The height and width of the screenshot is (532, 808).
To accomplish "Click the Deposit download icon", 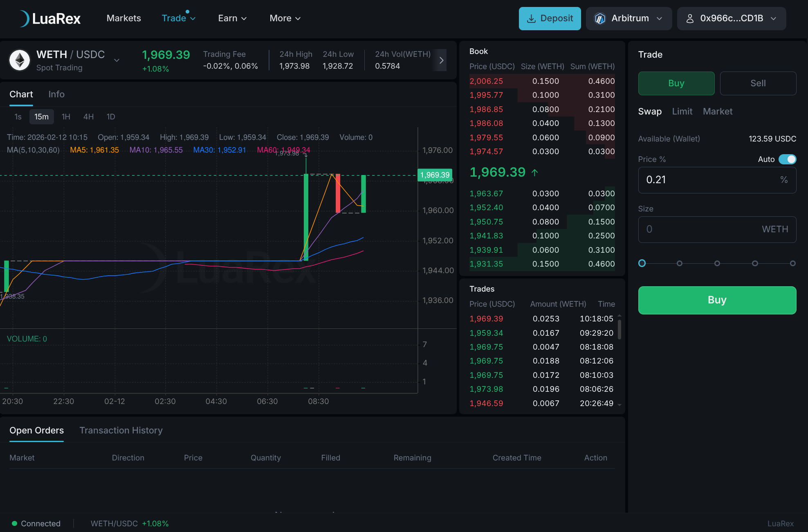I will click(x=531, y=18).
